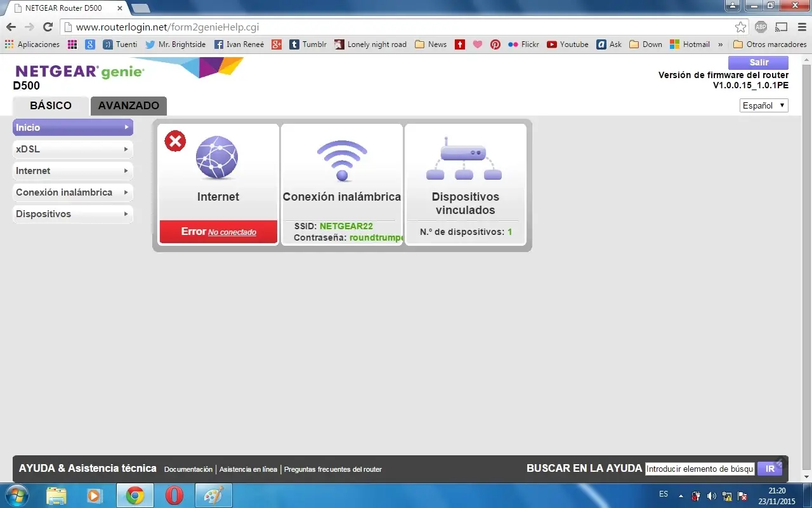Viewport: 812px width, 508px height.
Task: Click the red error X icon
Action: click(x=175, y=141)
